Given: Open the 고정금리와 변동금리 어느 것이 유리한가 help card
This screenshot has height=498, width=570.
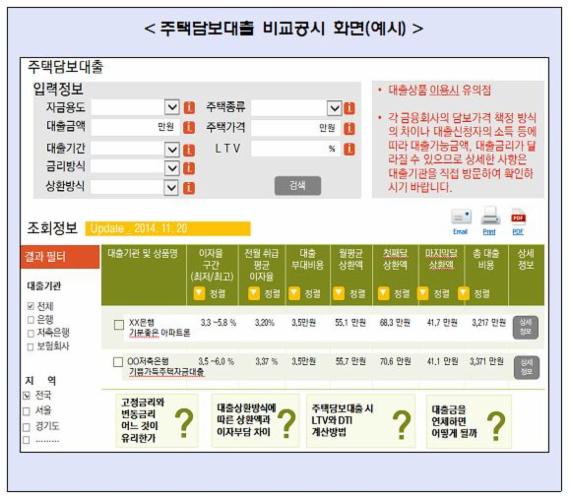Looking at the screenshot, I should point(157,421).
